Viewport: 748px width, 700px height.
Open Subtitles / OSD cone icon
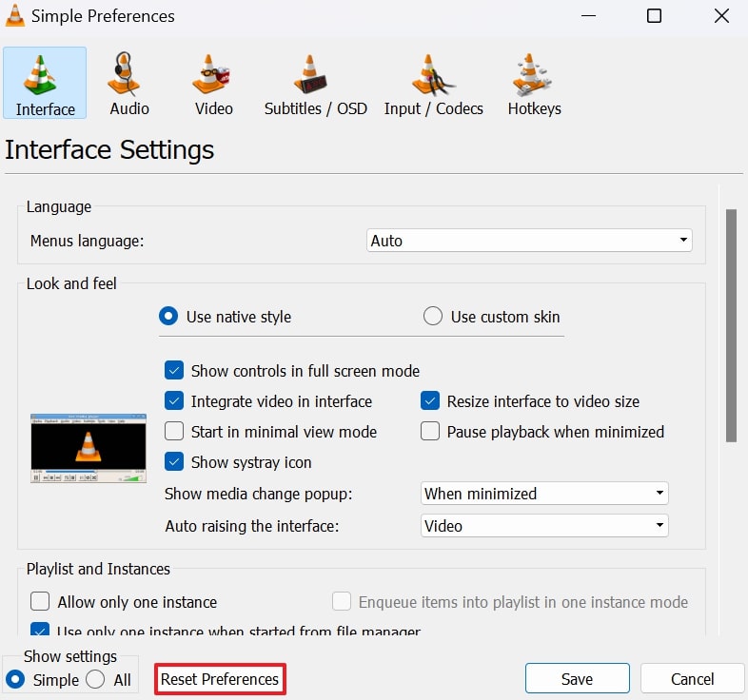pyautogui.click(x=310, y=74)
